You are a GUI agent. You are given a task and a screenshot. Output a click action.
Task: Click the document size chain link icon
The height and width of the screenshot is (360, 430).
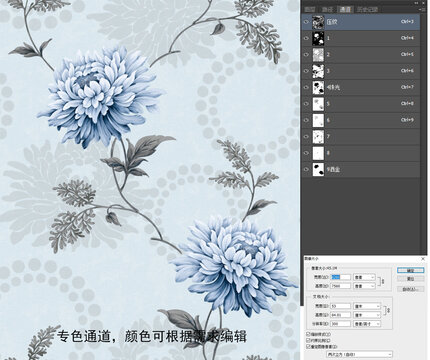[388, 311]
